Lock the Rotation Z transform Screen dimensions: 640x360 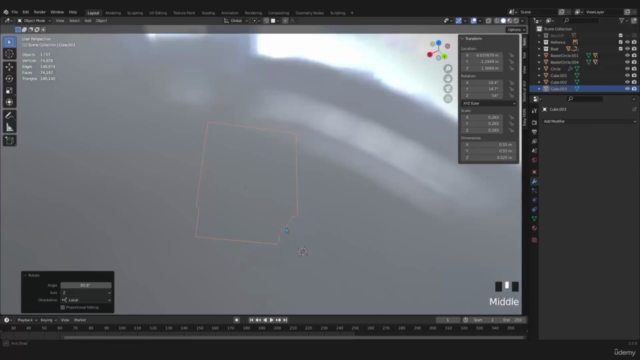point(511,96)
